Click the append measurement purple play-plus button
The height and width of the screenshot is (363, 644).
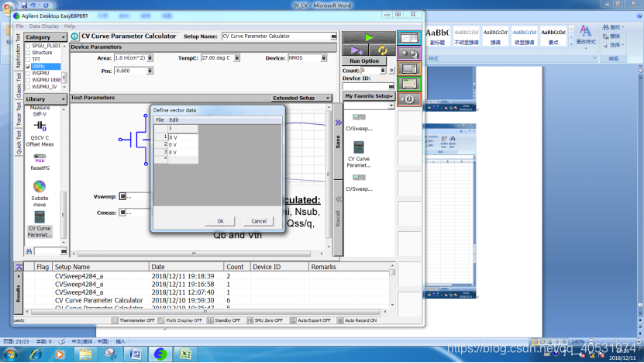(356, 50)
